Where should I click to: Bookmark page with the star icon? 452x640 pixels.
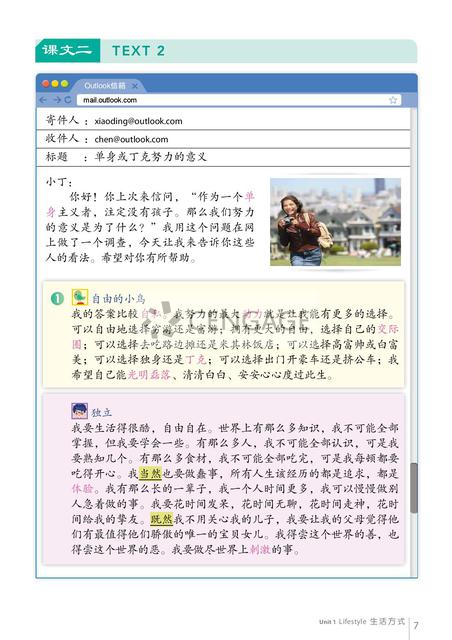click(393, 100)
